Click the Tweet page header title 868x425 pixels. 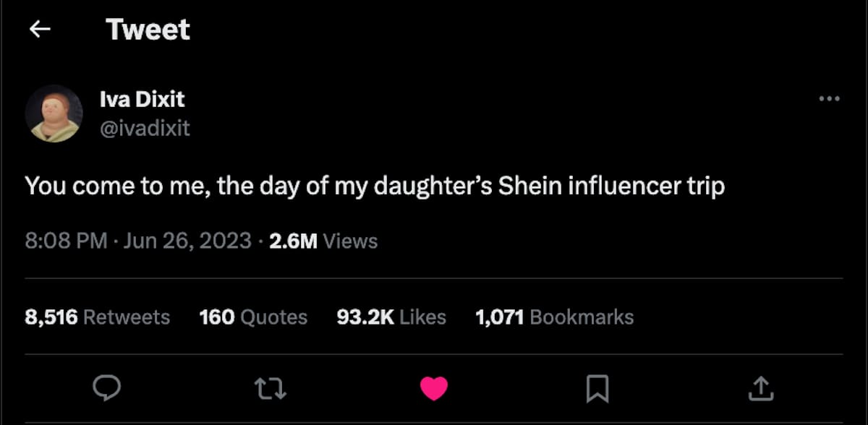click(148, 30)
